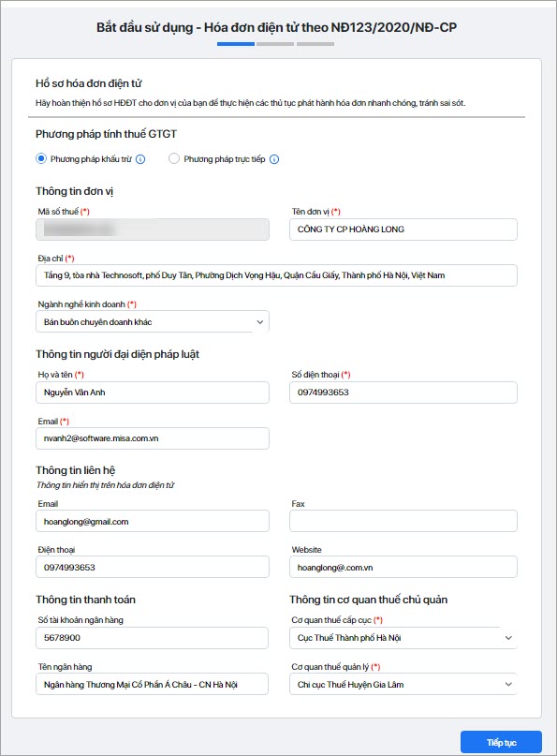Focus the Tên đơn vị input field

(403, 229)
